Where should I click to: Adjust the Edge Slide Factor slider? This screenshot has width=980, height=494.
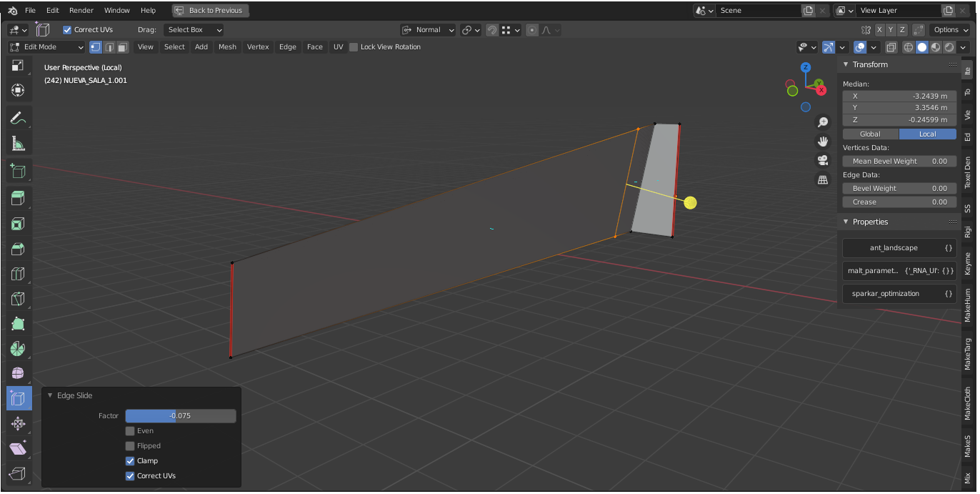pyautogui.click(x=181, y=416)
